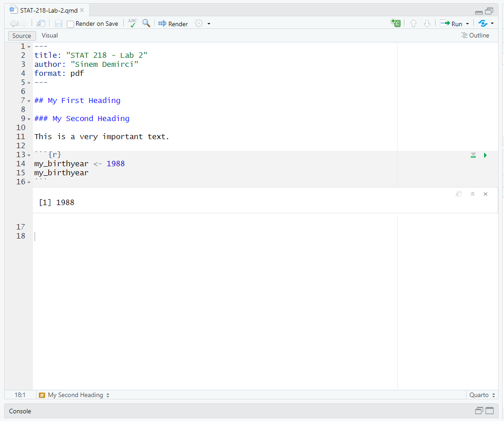504x421 pixels.
Task: Toggle the Render on Save checkbox
Action: point(70,24)
